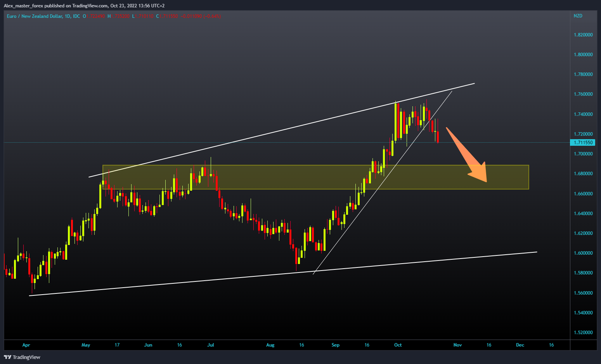Image resolution: width=601 pixels, height=364 pixels.
Task: Click the change value −0.011090 (−0.64%)
Action: 201,16
